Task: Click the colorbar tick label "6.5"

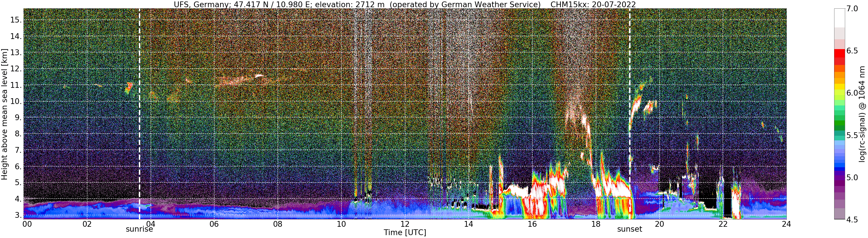Action: pos(852,51)
